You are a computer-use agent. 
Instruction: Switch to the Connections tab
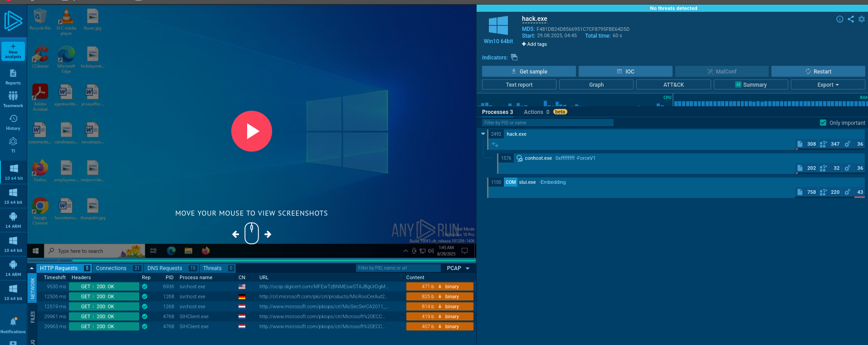coord(118,268)
